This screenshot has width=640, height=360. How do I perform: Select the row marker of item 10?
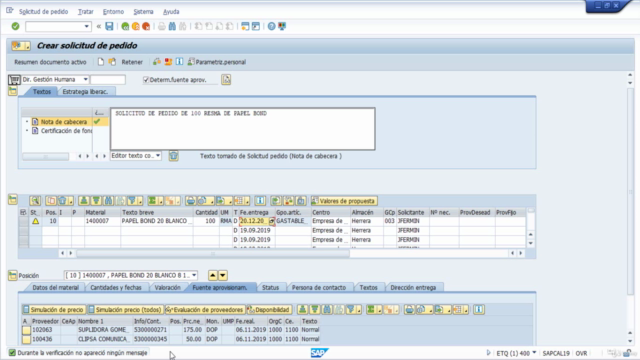point(24,221)
